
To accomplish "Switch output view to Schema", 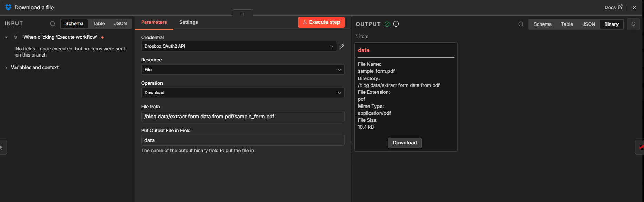I will pos(542,24).
